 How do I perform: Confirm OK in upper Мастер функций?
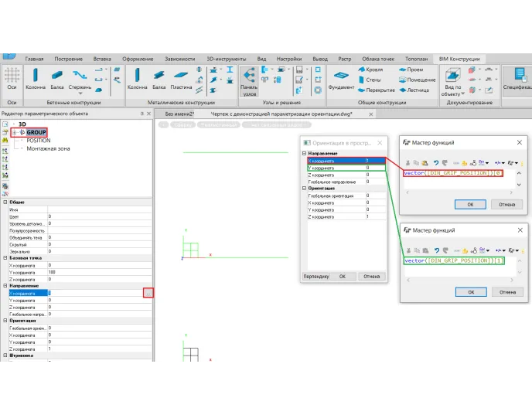point(470,205)
